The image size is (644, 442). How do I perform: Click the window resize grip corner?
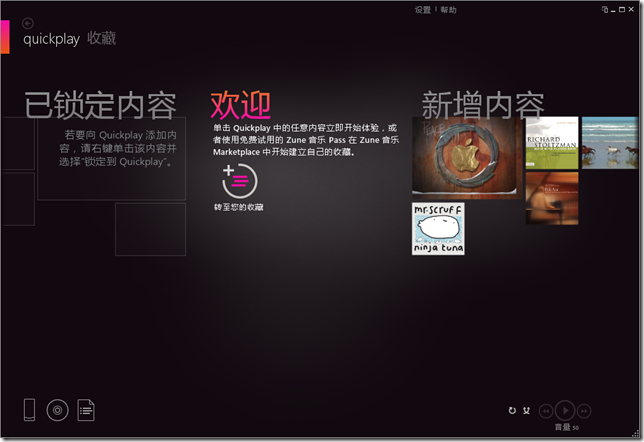636,433
